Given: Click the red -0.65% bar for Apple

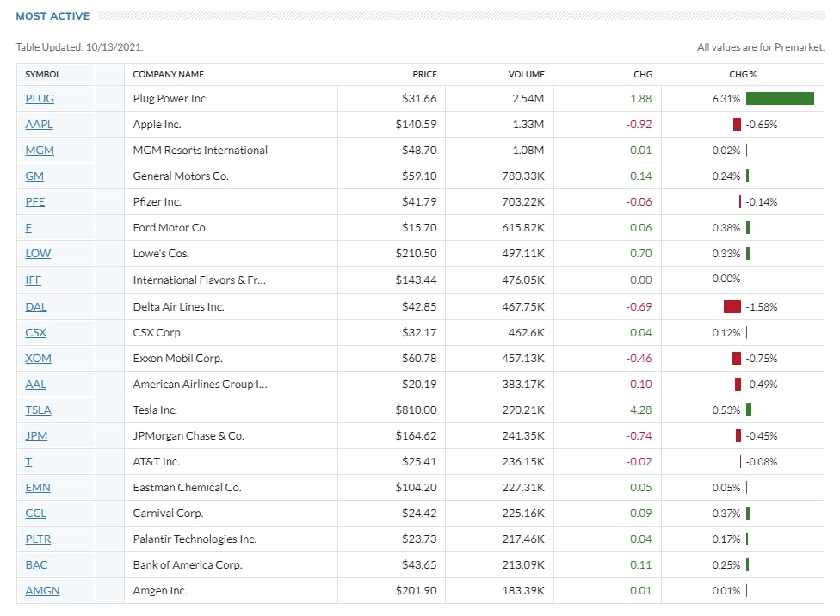Looking at the screenshot, I should click(x=737, y=124).
